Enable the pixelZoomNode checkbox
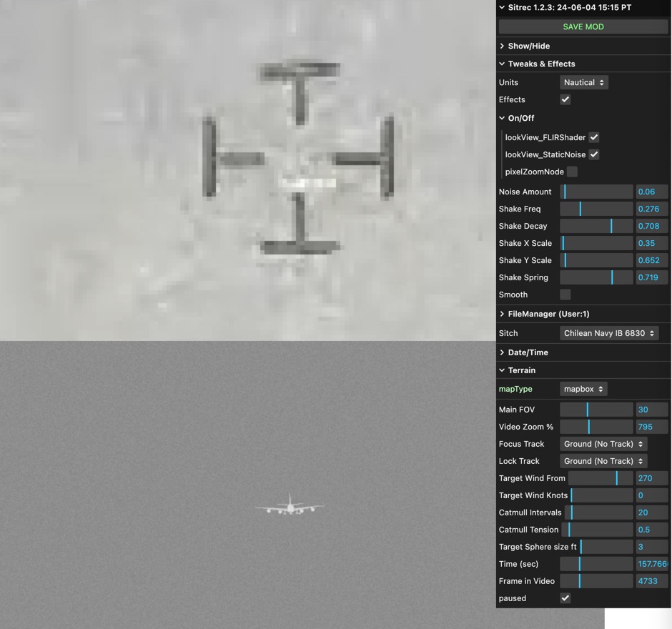Screen dimensions: 672x629 click(572, 172)
